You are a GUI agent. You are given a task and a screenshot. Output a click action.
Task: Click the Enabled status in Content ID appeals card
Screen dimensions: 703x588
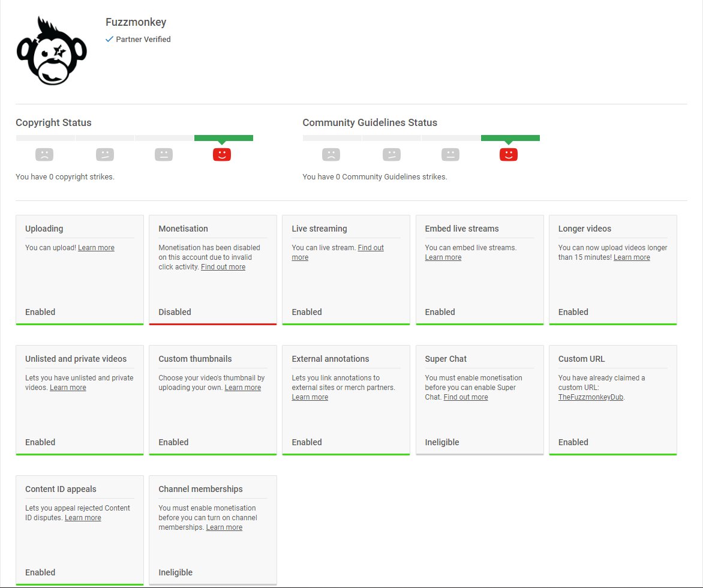[40, 572]
